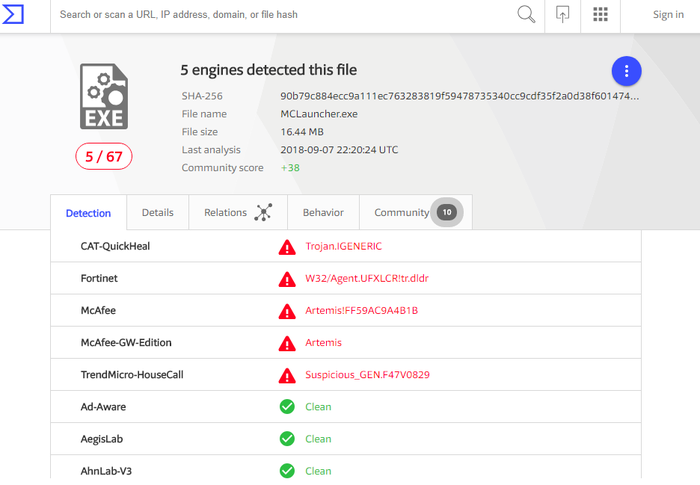Click the Community comment count badge 10

(447, 212)
